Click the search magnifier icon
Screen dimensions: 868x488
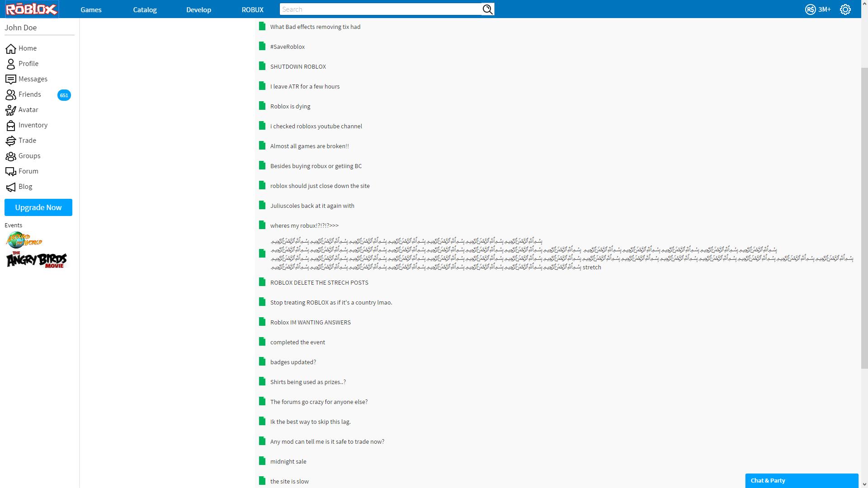pos(487,9)
